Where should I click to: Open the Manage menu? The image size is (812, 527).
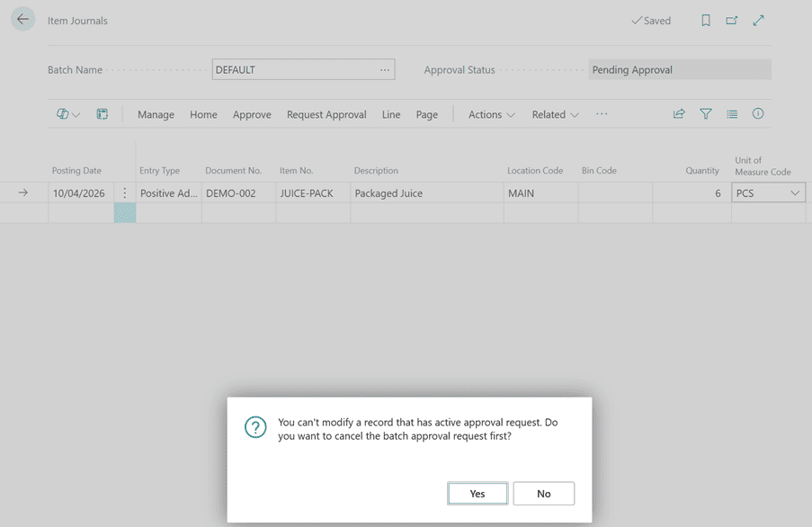[x=156, y=114]
